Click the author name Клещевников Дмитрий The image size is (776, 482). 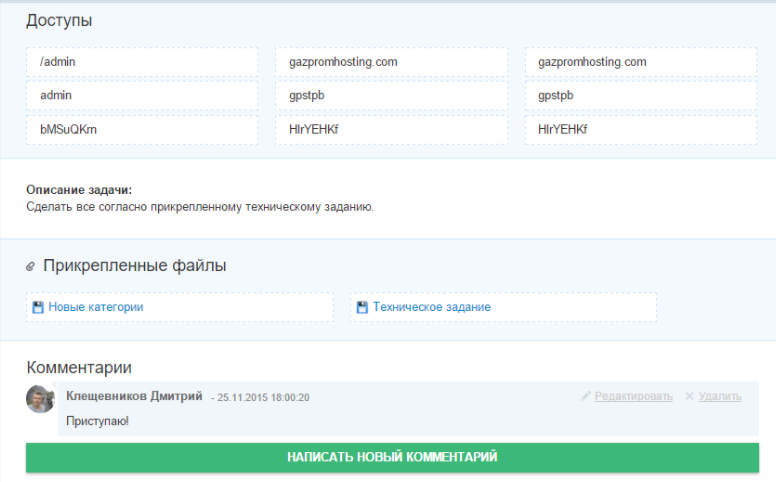[x=134, y=396]
